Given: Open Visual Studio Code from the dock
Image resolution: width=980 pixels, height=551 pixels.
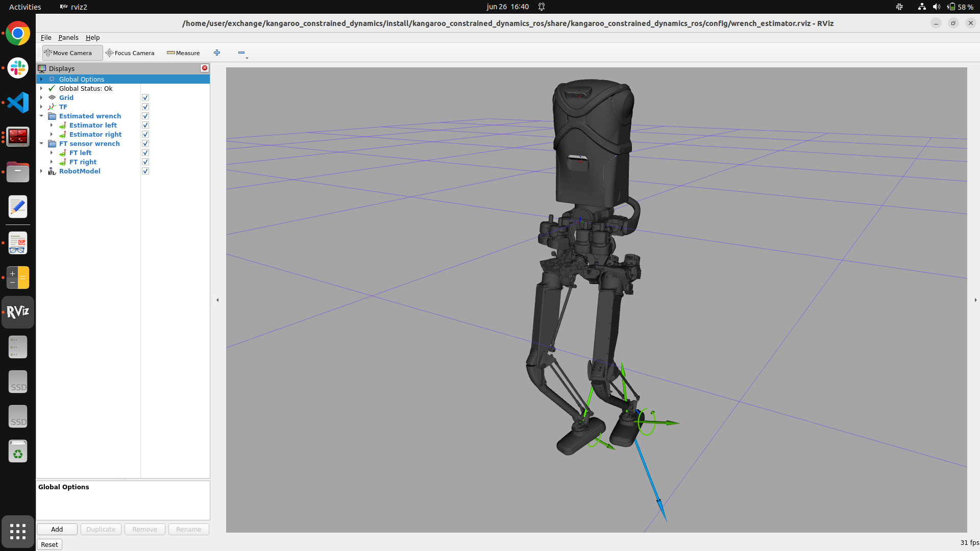Looking at the screenshot, I should pyautogui.click(x=18, y=103).
